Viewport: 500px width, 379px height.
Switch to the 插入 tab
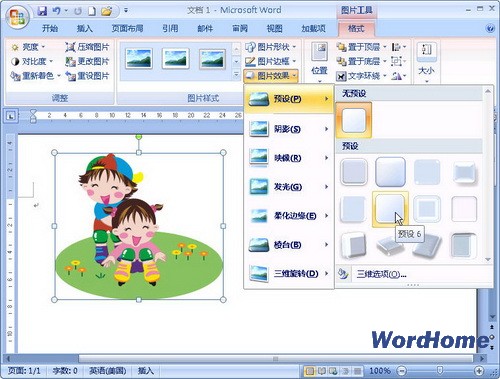[85, 28]
